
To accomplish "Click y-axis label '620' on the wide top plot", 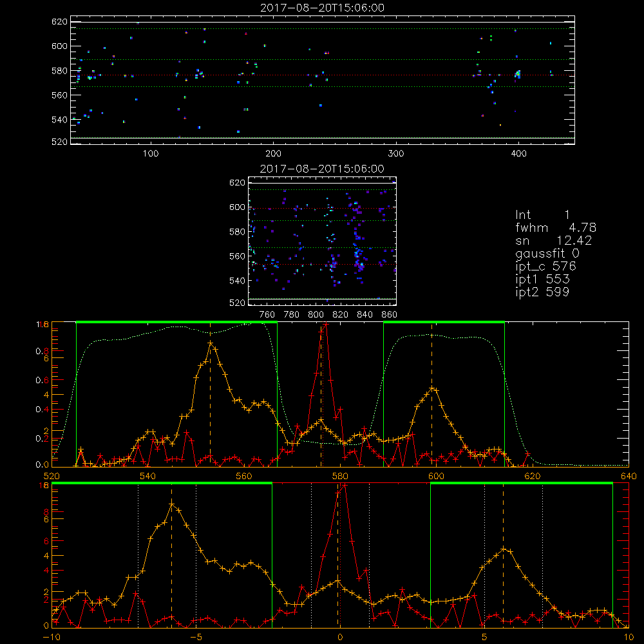I will click(59, 21).
